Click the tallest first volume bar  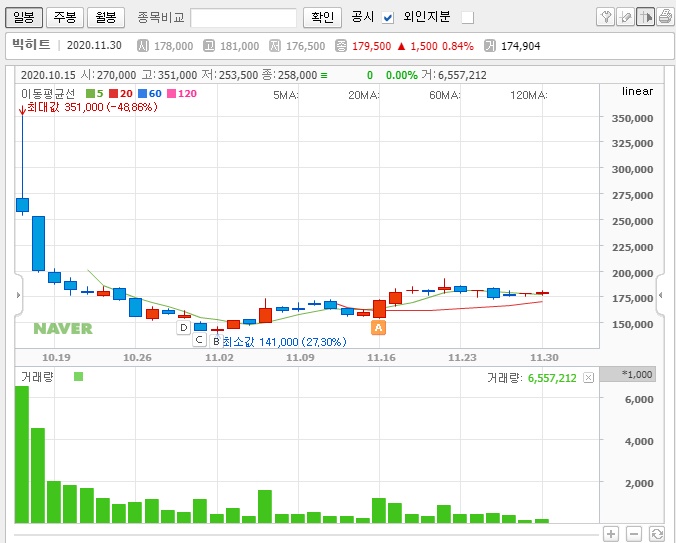(x=22, y=455)
